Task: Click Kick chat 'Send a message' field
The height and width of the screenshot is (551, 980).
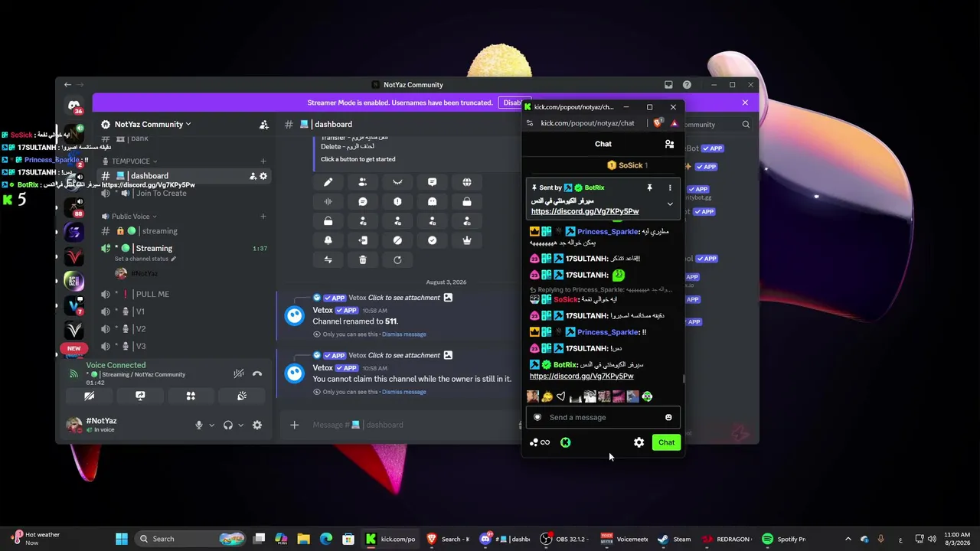Action: click(x=602, y=417)
